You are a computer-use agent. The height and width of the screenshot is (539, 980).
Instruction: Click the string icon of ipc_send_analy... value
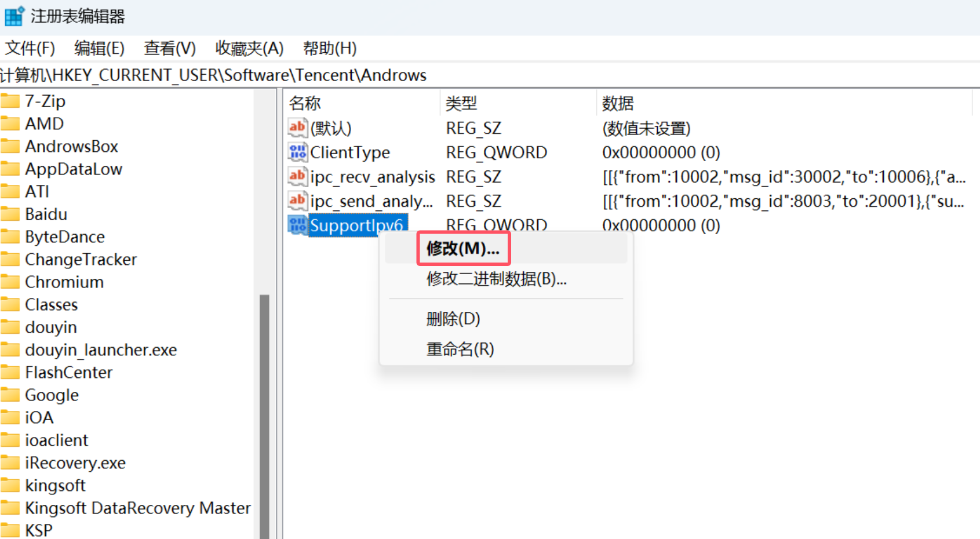click(x=297, y=201)
